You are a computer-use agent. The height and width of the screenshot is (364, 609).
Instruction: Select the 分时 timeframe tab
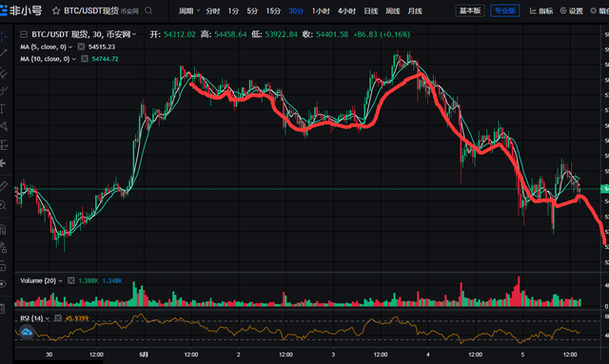[x=213, y=10]
